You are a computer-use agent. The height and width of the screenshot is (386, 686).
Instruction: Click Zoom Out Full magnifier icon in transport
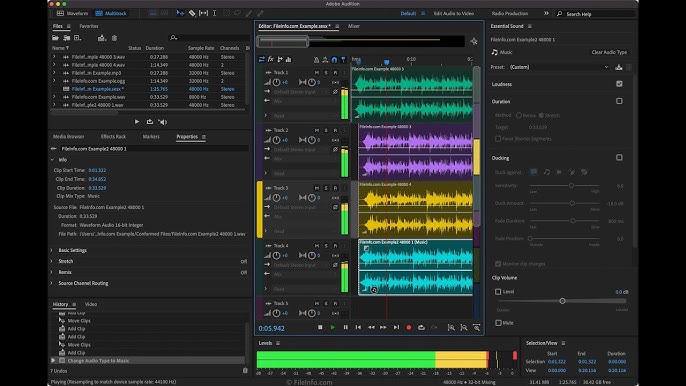476,327
